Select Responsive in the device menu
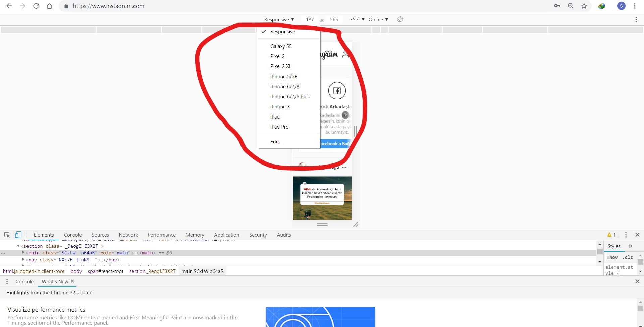This screenshot has height=327, width=644. [x=288, y=32]
